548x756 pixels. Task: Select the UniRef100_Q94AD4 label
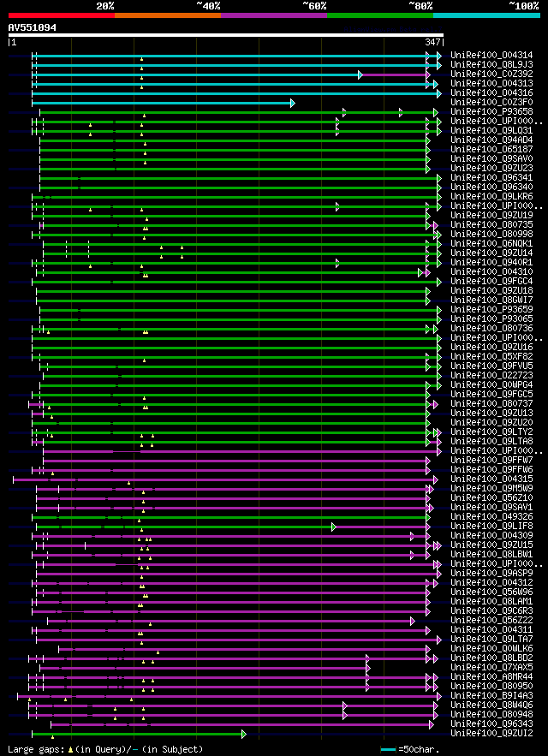tap(491, 140)
